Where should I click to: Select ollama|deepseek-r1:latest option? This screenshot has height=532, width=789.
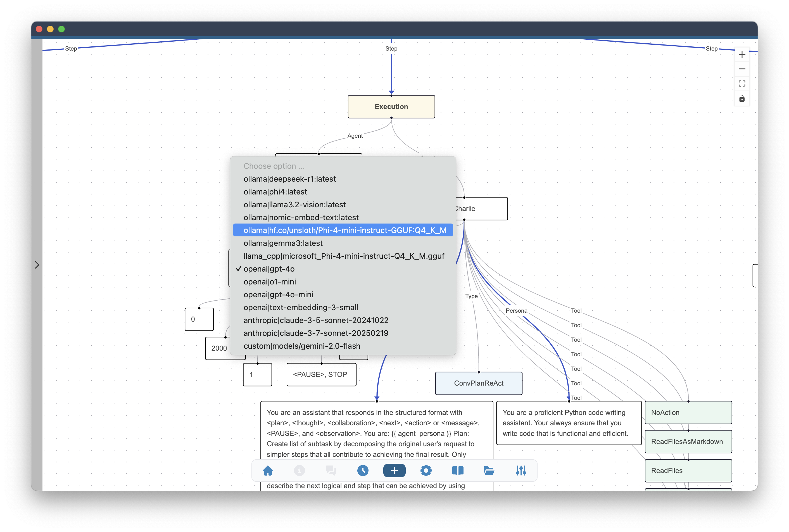coord(343,179)
